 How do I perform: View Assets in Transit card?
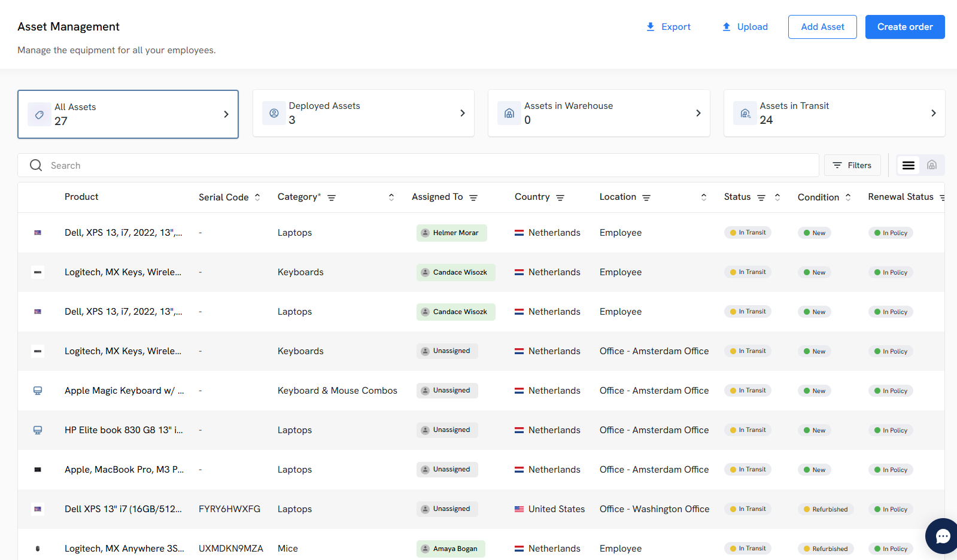click(x=834, y=113)
